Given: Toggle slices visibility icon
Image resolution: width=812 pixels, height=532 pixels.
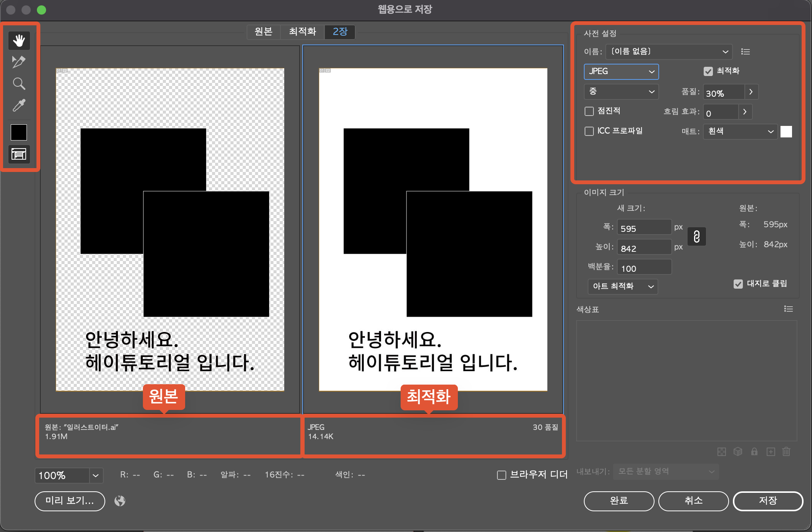Looking at the screenshot, I should pyautogui.click(x=19, y=154).
